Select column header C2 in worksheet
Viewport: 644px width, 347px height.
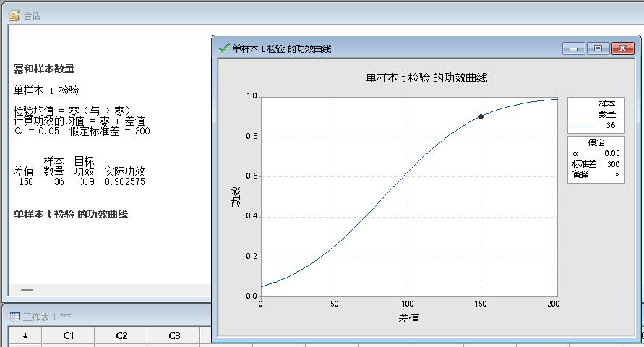coord(121,336)
